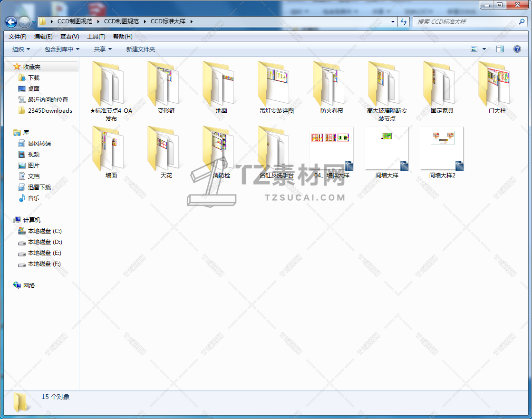The height and width of the screenshot is (419, 532).
Task: Change view with the view icon button
Action: pyautogui.click(x=474, y=49)
